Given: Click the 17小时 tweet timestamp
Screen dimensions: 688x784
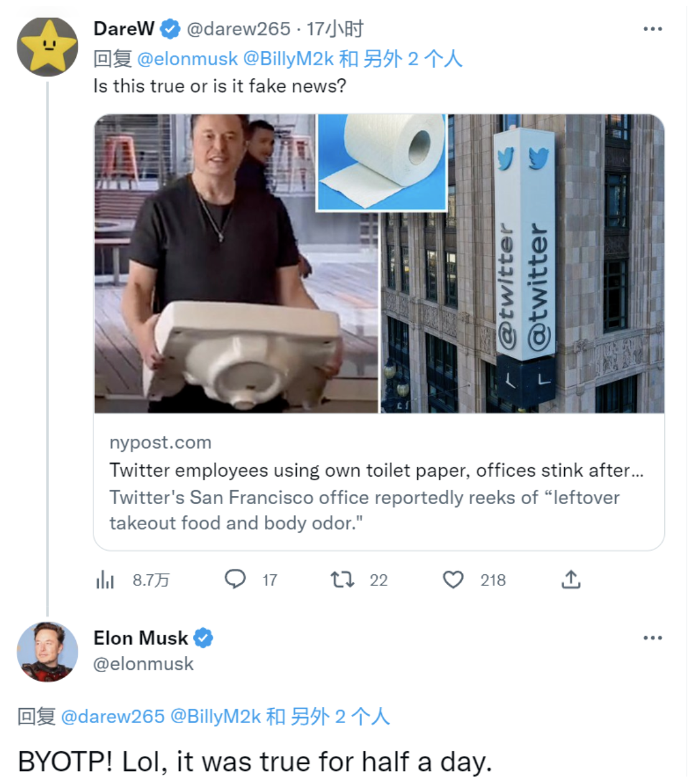Looking at the screenshot, I should (335, 29).
